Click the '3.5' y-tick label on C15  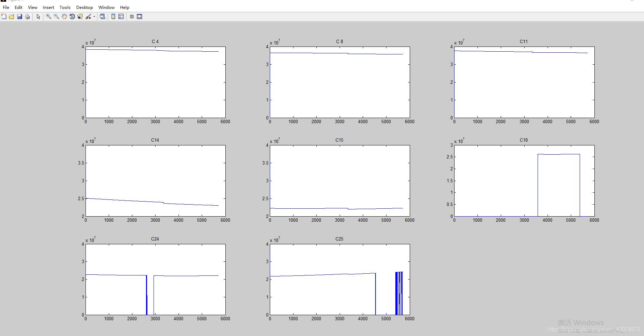click(x=265, y=163)
